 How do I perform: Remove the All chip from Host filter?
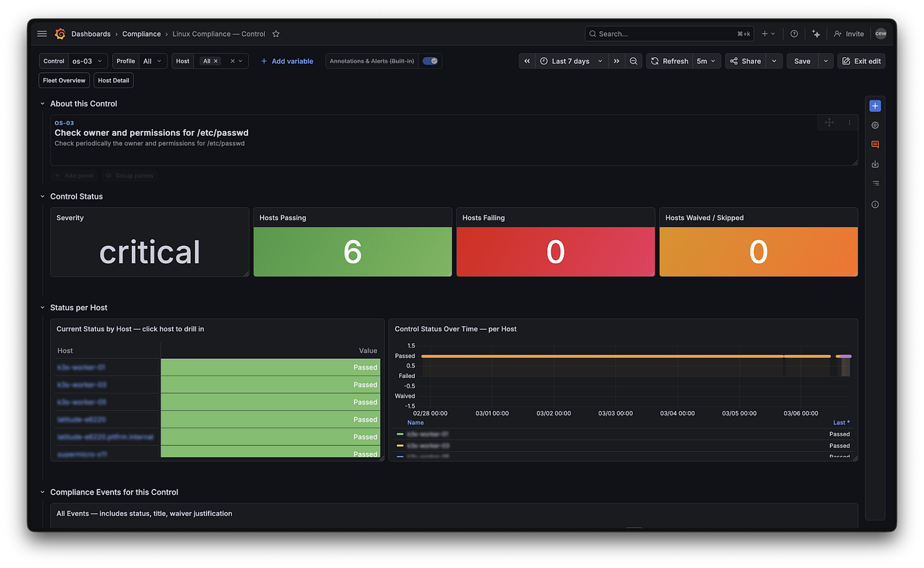tap(216, 61)
